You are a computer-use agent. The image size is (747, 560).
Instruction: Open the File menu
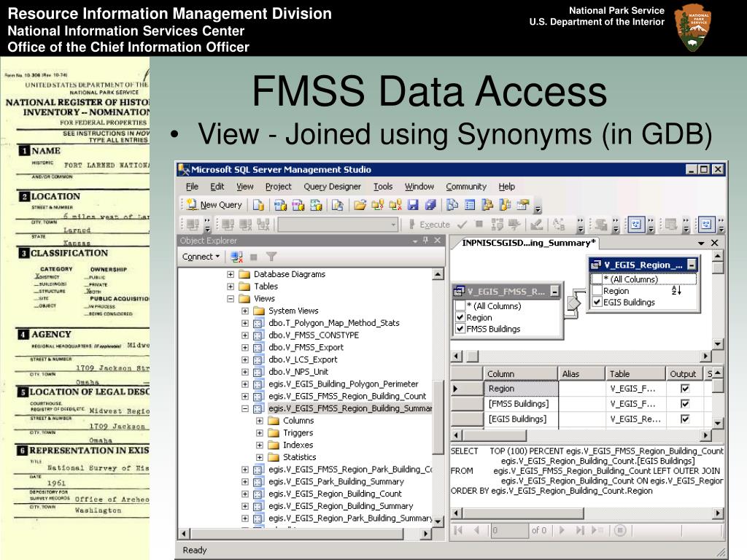(x=192, y=187)
